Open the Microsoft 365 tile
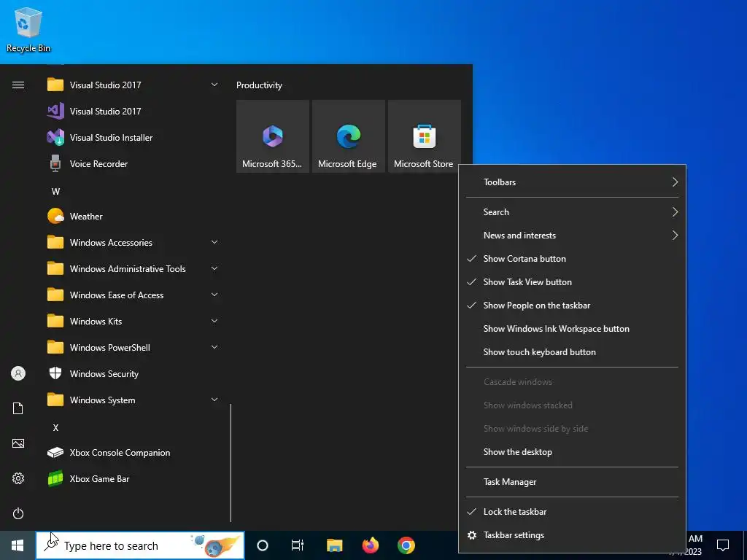This screenshot has width=747, height=560. 273,136
